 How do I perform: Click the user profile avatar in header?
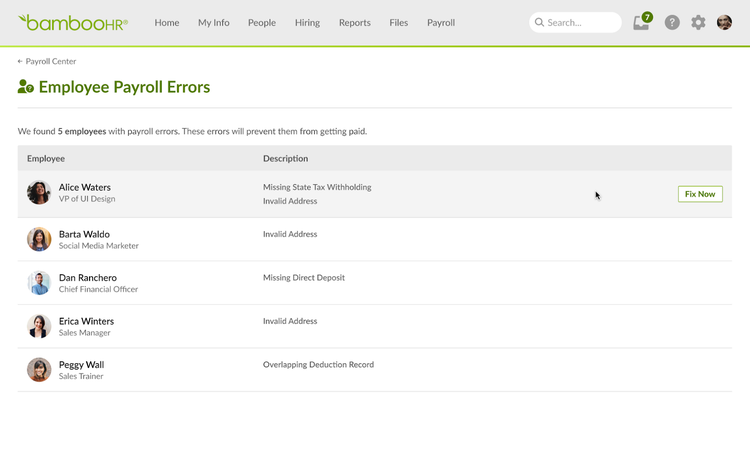click(x=725, y=22)
